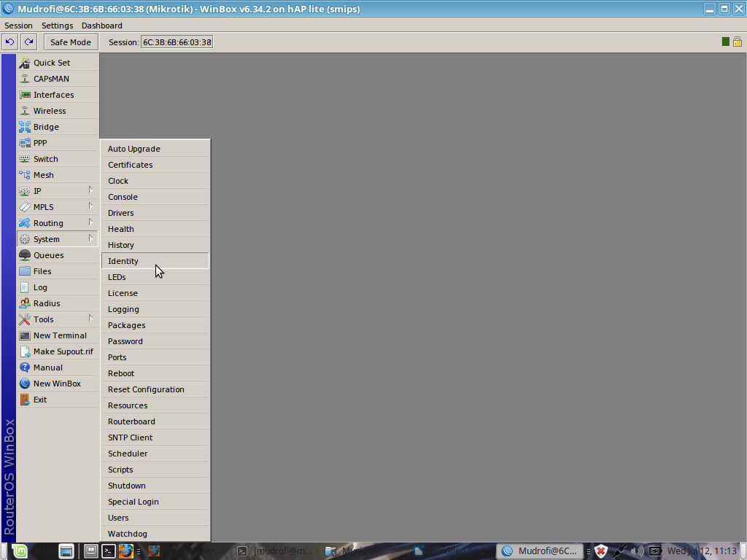This screenshot has height=560, width=747.
Task: Open License in System submenu
Action: pos(155,293)
